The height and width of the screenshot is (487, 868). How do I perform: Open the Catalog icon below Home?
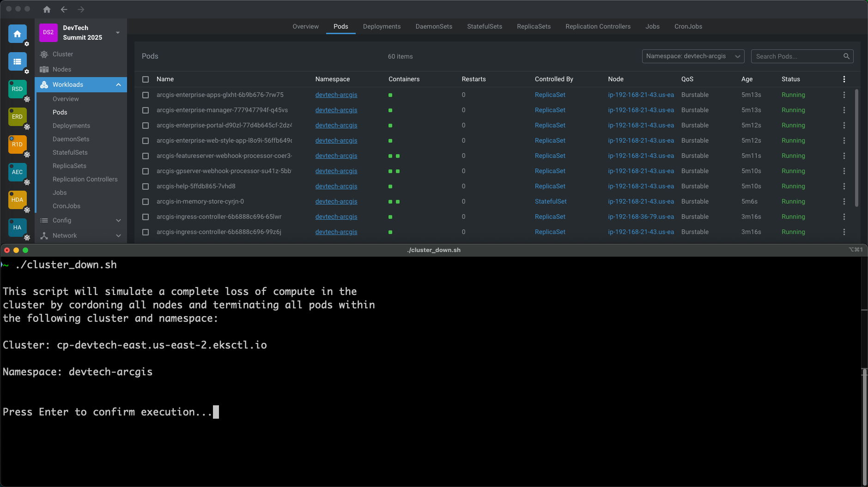[17, 61]
